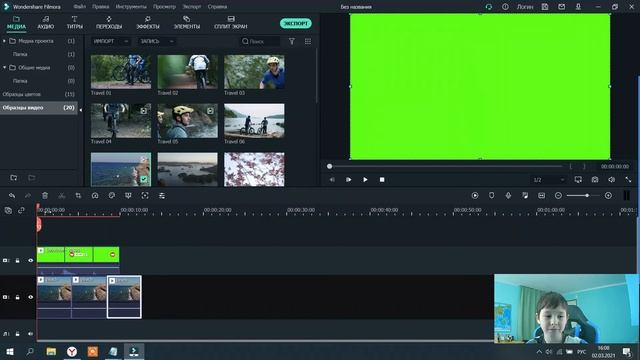
Task: Toggle the media grid view icon
Action: 308,41
